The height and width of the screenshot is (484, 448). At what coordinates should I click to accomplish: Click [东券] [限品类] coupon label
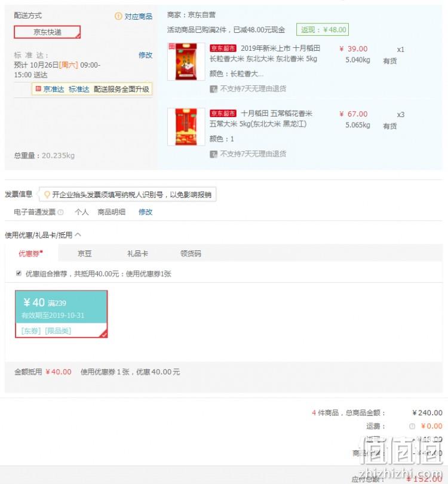tap(46, 331)
